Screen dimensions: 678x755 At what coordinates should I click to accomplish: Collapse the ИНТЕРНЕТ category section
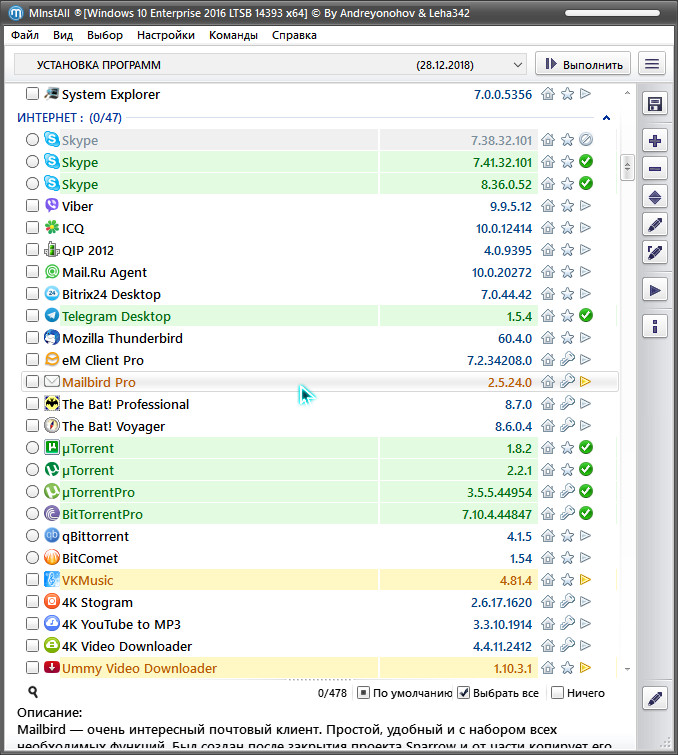pyautogui.click(x=606, y=118)
